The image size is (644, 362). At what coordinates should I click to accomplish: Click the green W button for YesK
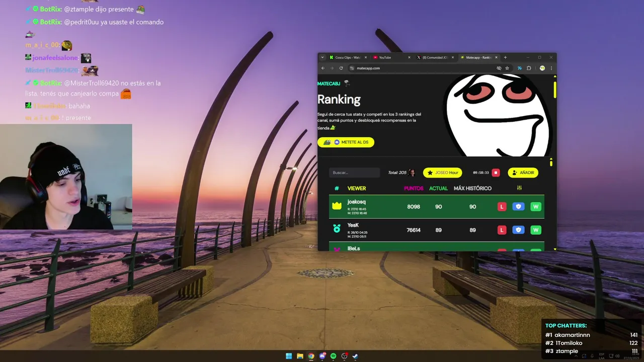coord(536,230)
